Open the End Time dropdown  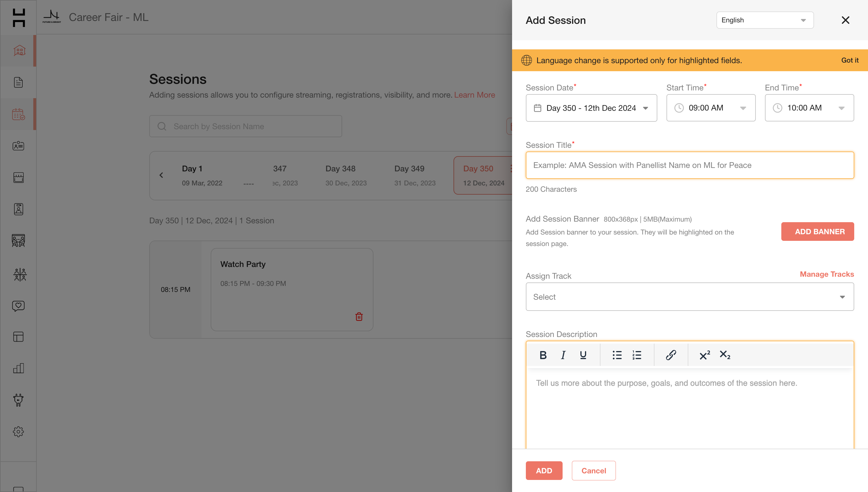point(809,108)
